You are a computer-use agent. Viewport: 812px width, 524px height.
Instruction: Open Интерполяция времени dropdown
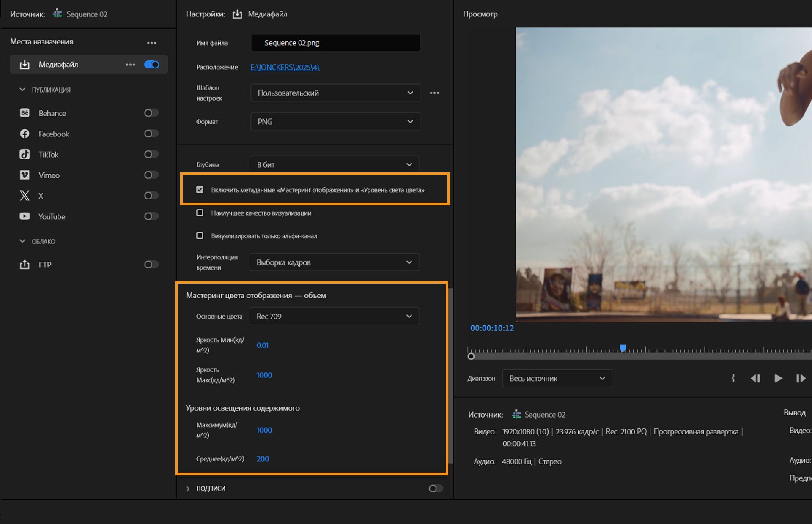334,262
